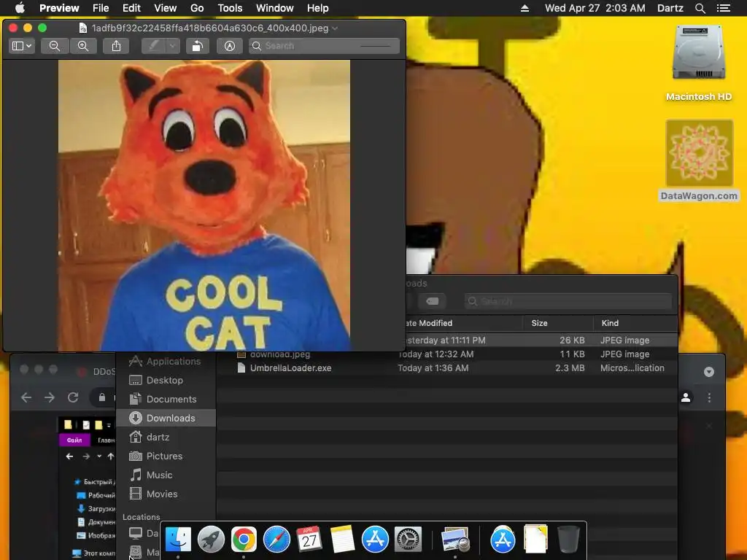747x560 pixels.
Task: Click the date and time in menu bar
Action: [x=595, y=8]
